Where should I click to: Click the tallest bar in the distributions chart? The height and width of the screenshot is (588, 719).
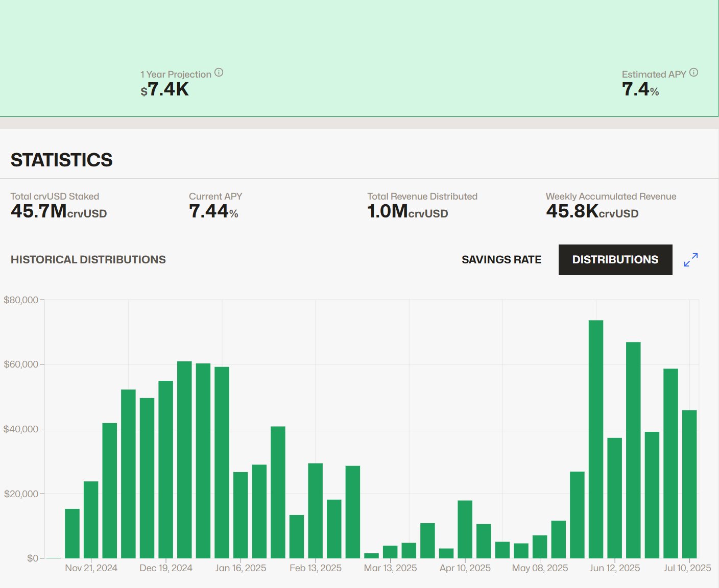coord(595,439)
